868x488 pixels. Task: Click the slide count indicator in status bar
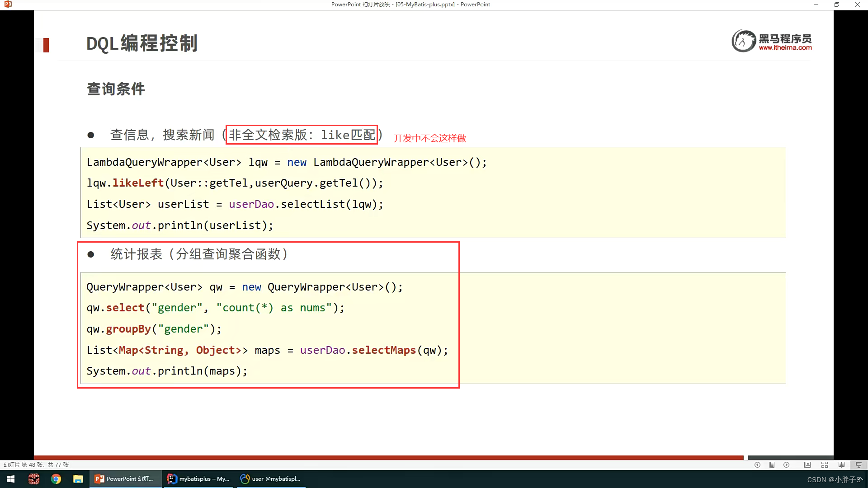tap(36, 465)
